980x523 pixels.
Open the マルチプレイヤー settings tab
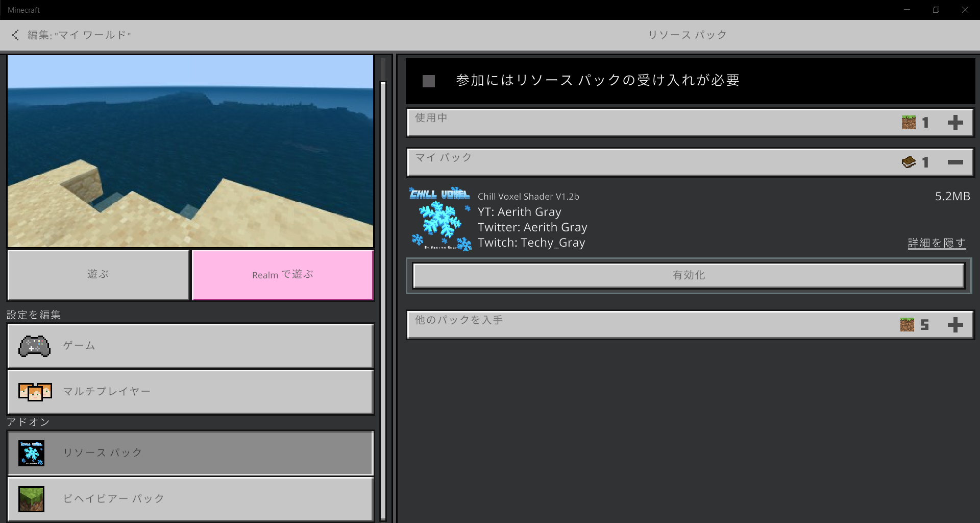pyautogui.click(x=190, y=392)
